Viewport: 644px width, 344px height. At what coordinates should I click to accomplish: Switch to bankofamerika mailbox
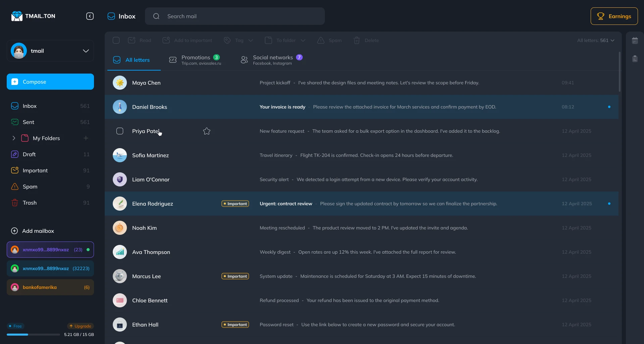[x=50, y=287]
